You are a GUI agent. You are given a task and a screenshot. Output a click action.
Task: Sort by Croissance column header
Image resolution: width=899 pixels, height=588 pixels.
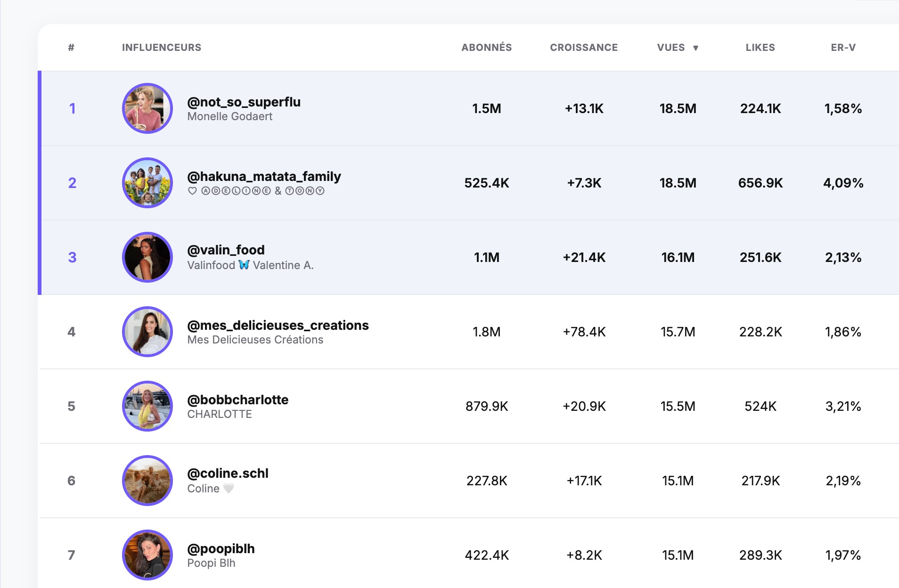[583, 48]
